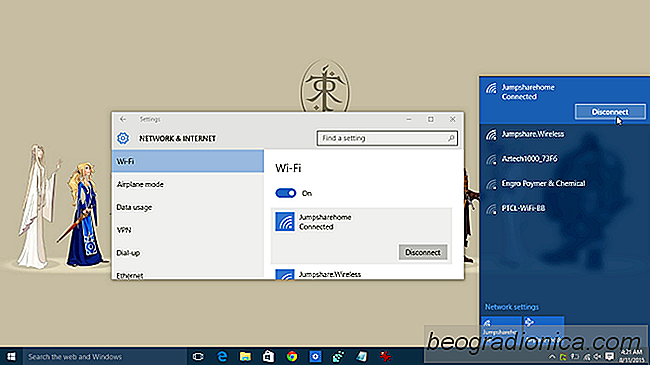
Task: Click the Jumpsharehome Wi-Fi icon in Settings
Action: click(285, 221)
